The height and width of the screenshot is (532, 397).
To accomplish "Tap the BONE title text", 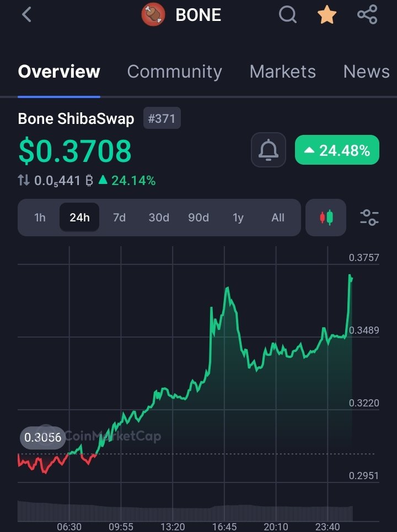I will [198, 15].
